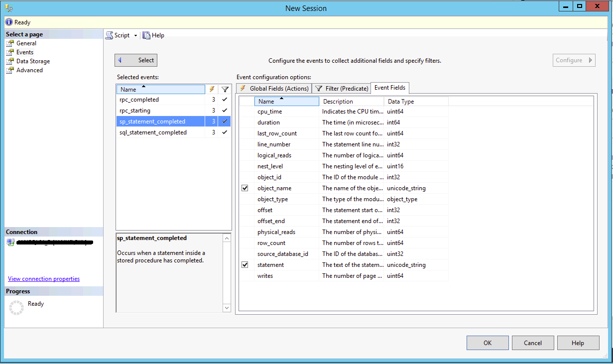Sort event fields by Name header
The image size is (613, 364).
[286, 102]
